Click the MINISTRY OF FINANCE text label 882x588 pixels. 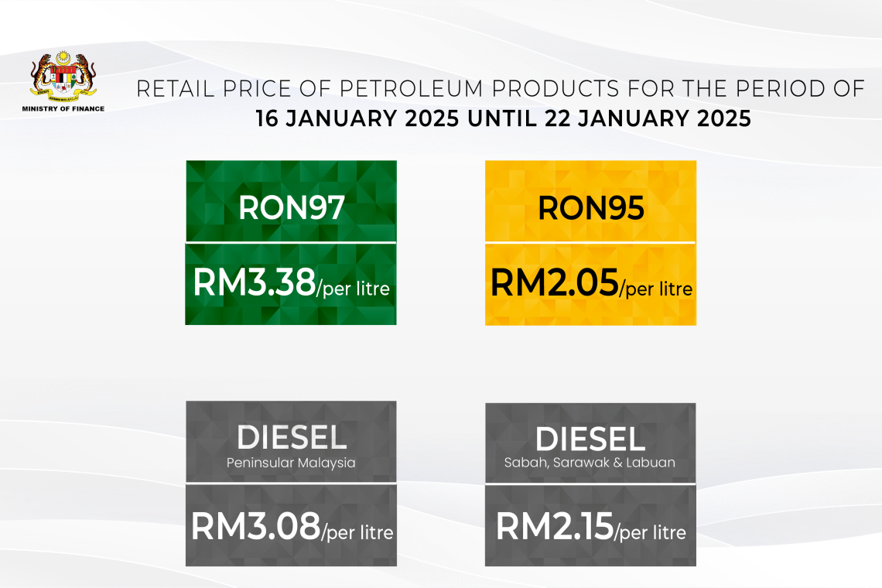tap(63, 108)
